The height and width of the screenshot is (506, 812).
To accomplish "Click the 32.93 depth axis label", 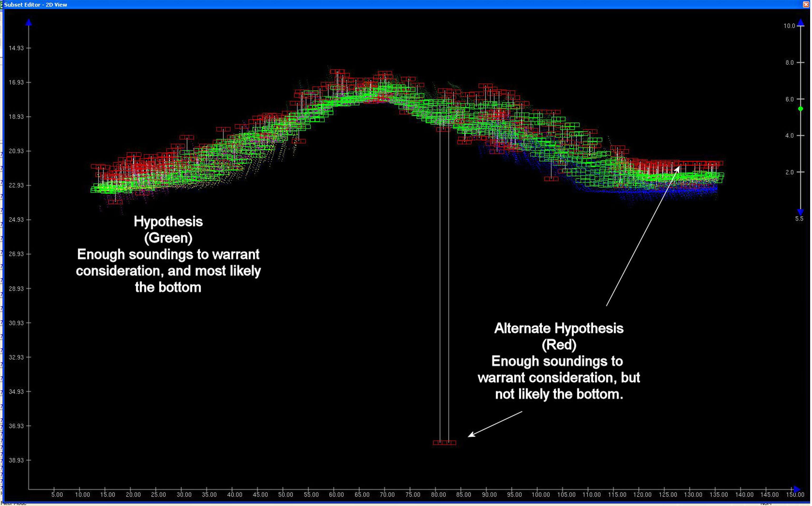I will [x=16, y=358].
